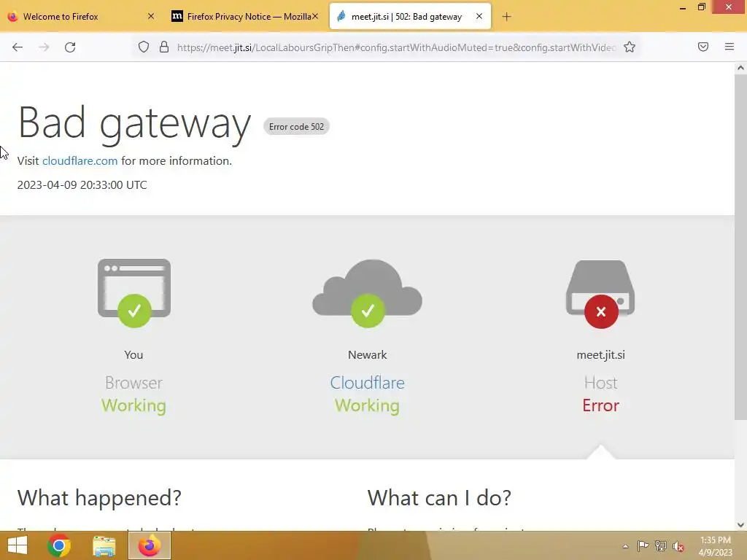This screenshot has width=747, height=560.
Task: View site security via the padlock icon
Action: click(x=164, y=47)
